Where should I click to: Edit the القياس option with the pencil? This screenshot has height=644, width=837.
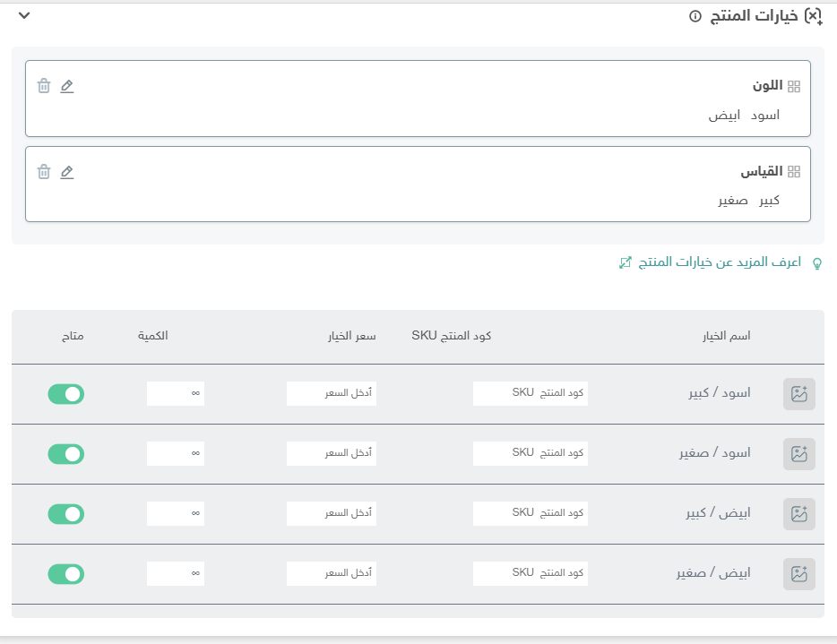[66, 172]
